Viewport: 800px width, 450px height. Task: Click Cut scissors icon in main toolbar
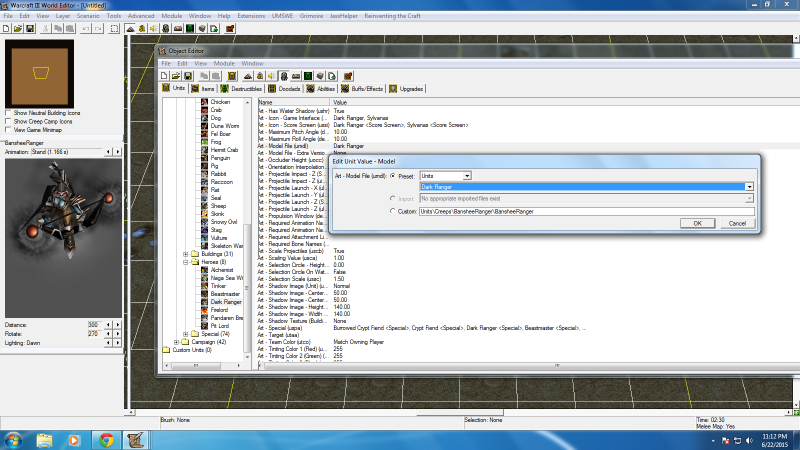click(45, 29)
